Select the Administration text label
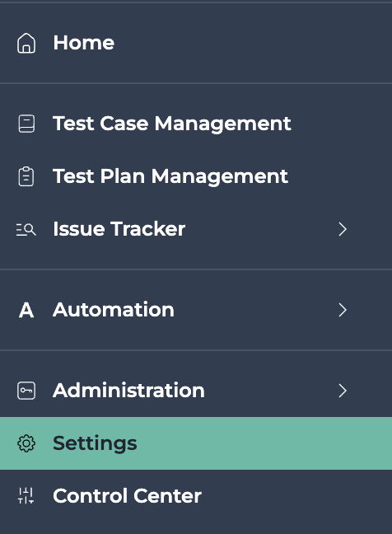The width and height of the screenshot is (392, 534). [x=128, y=391]
